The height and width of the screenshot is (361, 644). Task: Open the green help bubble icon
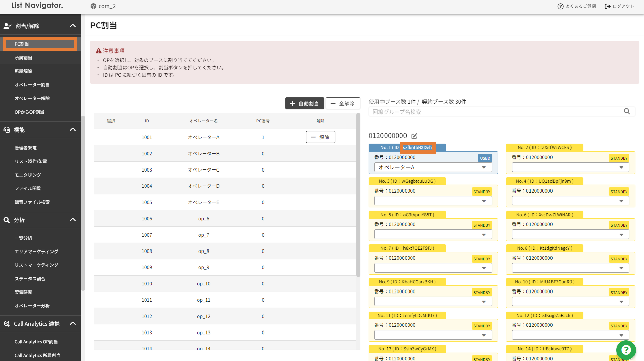pos(626,350)
